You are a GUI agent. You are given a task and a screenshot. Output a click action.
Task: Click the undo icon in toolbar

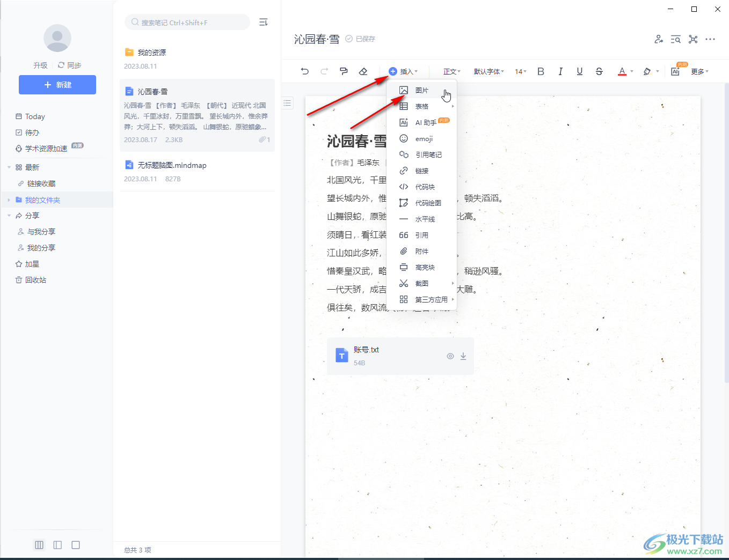305,71
